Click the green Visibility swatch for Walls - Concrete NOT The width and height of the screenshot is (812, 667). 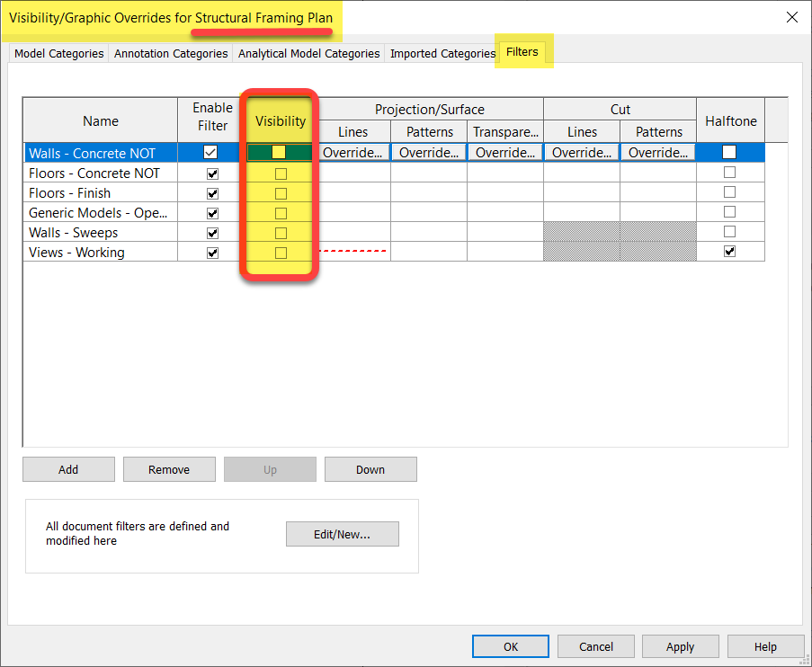[x=279, y=152]
